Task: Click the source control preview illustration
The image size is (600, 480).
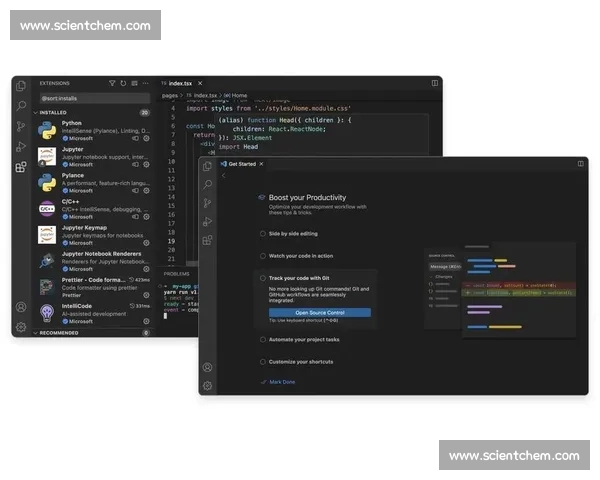Action: 500,290
